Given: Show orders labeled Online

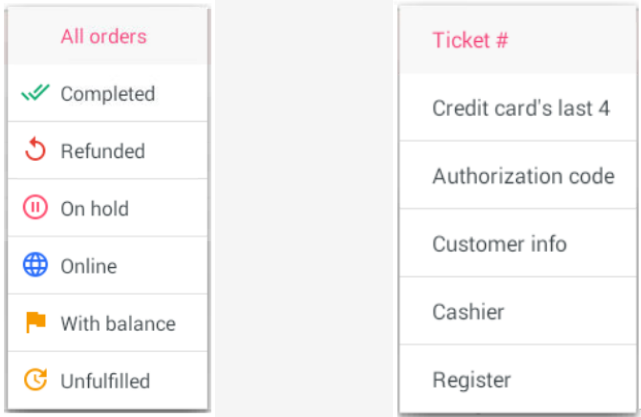Looking at the screenshot, I should [x=89, y=266].
